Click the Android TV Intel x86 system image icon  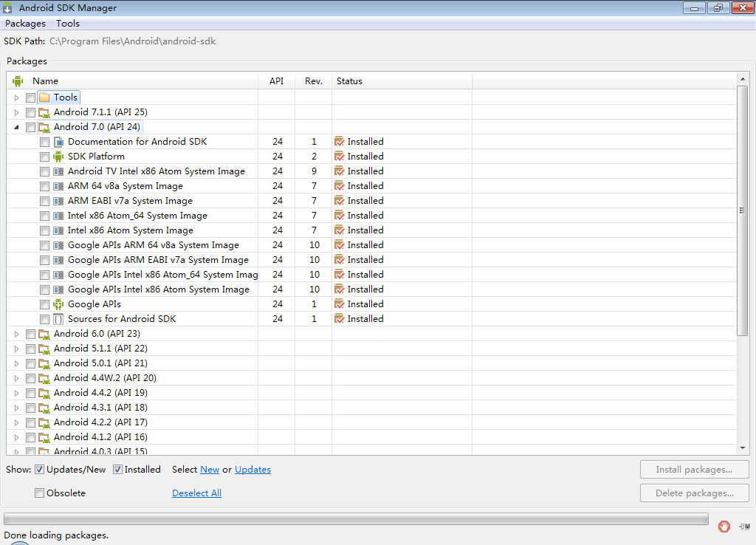[58, 171]
